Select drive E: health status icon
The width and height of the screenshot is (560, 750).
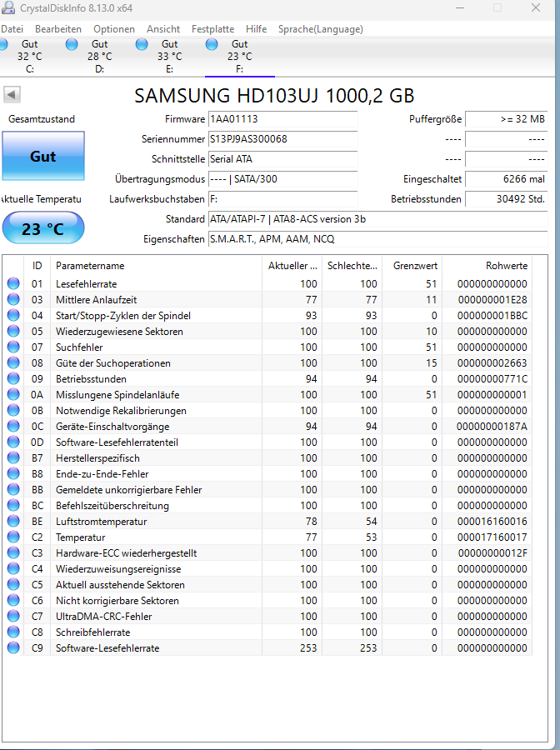tap(142, 44)
